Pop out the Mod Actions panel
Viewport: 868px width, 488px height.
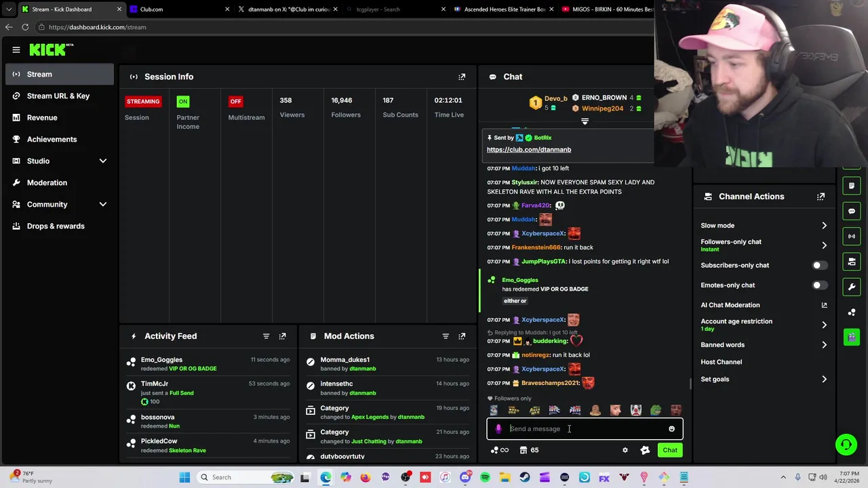(x=462, y=336)
